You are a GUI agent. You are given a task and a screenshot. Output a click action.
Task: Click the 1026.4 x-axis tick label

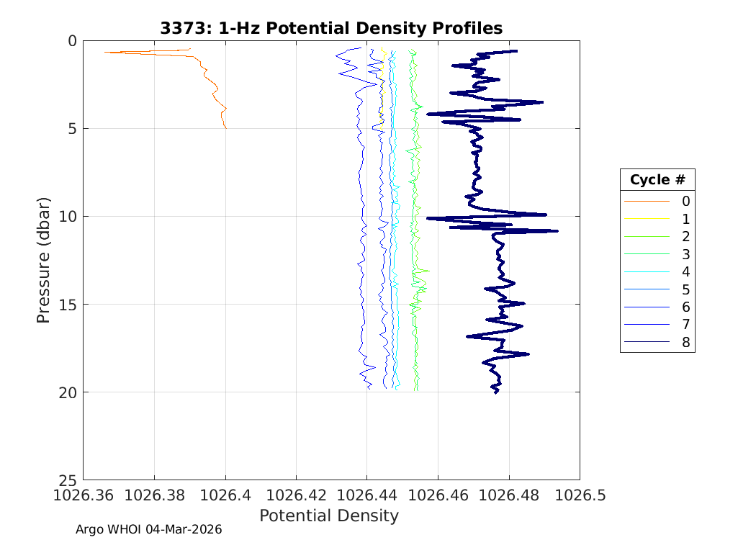225,495
